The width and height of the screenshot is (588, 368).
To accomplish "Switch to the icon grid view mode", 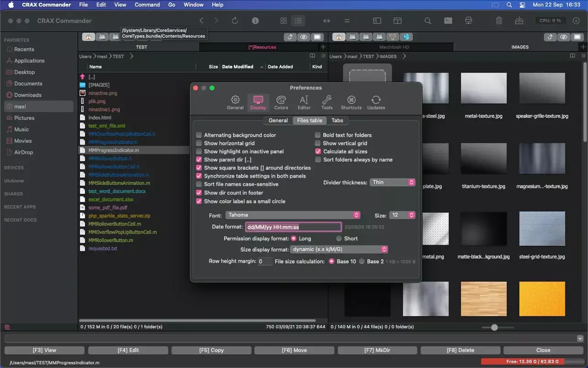I will tap(283, 21).
